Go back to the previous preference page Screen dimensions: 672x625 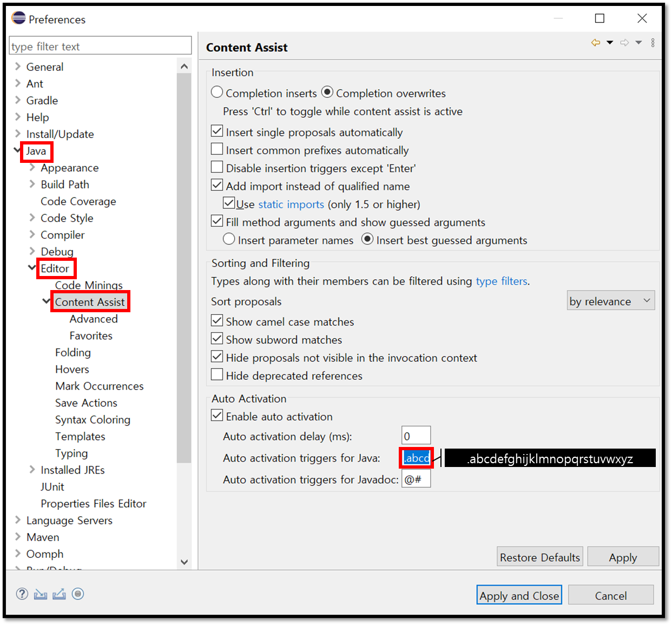tap(596, 43)
